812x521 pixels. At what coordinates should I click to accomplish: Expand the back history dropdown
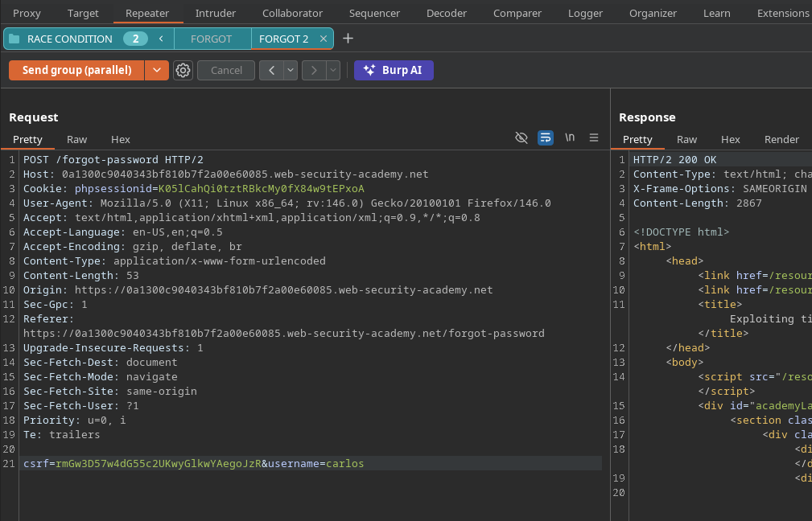(290, 71)
